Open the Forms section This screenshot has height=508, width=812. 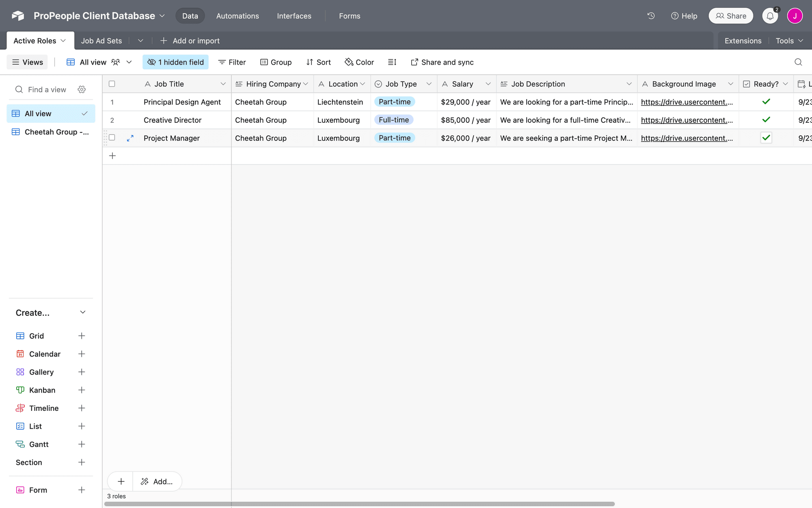coord(349,16)
